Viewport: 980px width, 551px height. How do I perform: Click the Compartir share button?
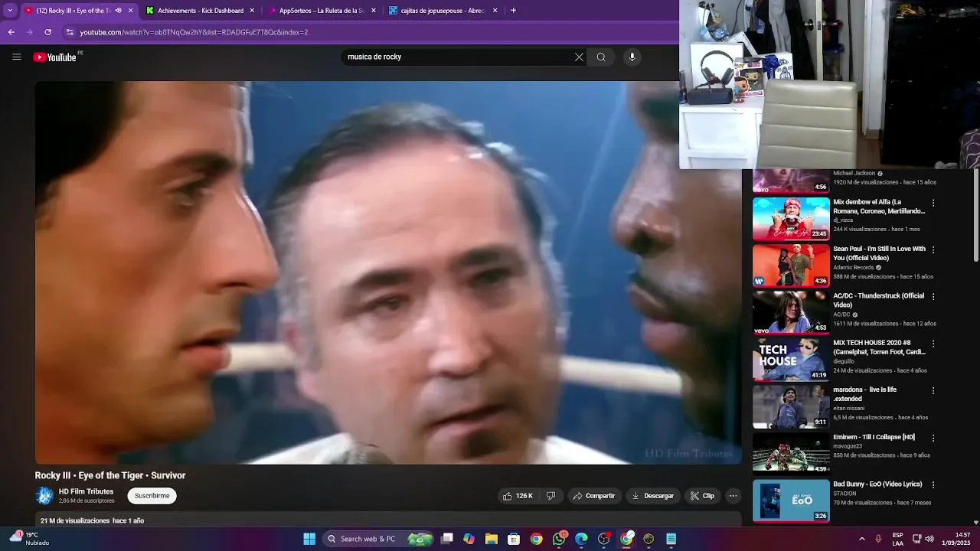tap(593, 496)
